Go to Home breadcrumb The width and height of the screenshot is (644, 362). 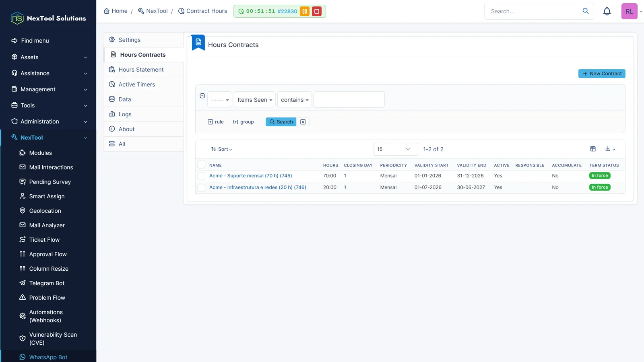116,11
